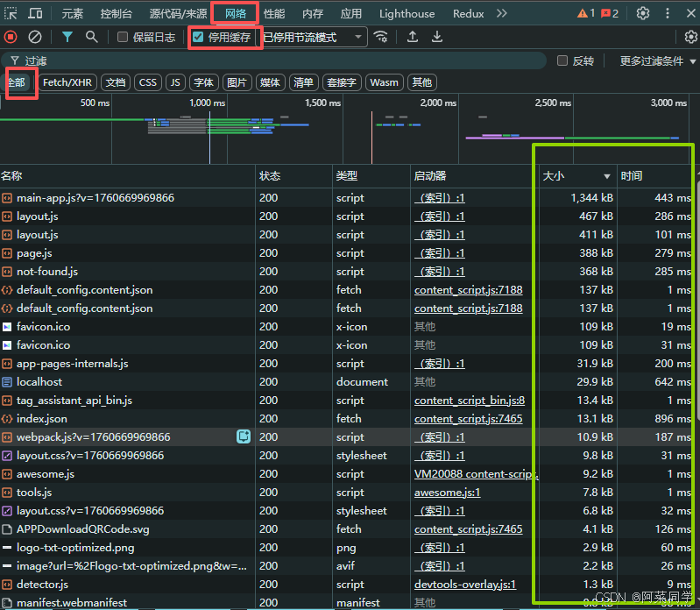Switch to 控制台 tab
Viewport: 700px width, 610px height.
point(116,14)
